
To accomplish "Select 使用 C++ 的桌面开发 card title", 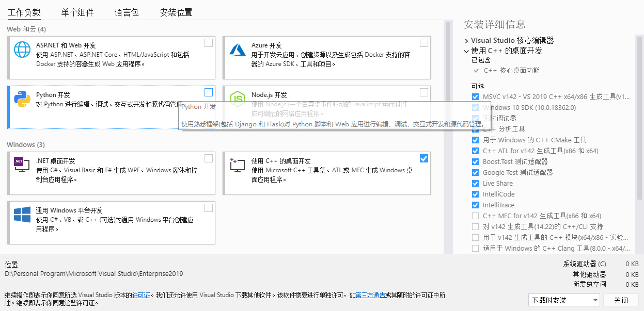I will pos(281,161).
